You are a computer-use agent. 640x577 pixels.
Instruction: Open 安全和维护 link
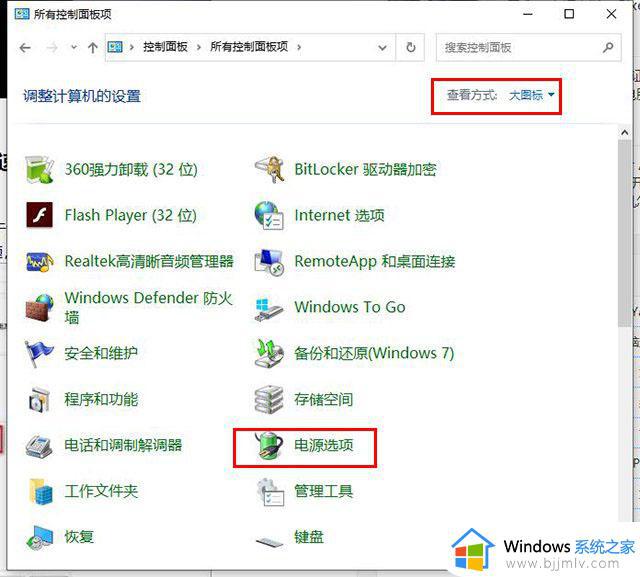click(101, 353)
